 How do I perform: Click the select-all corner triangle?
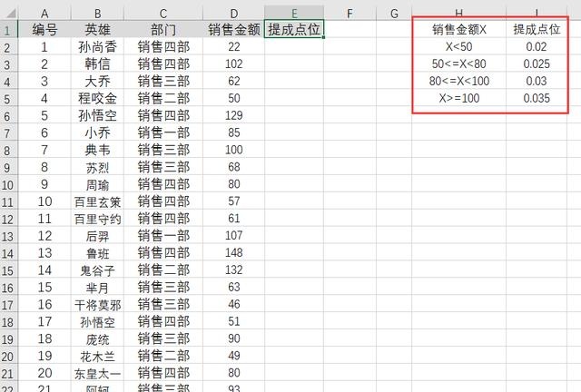pyautogui.click(x=11, y=14)
